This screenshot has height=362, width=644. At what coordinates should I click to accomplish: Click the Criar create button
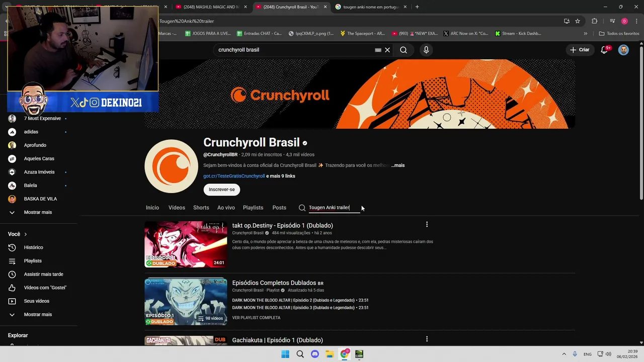(x=580, y=50)
